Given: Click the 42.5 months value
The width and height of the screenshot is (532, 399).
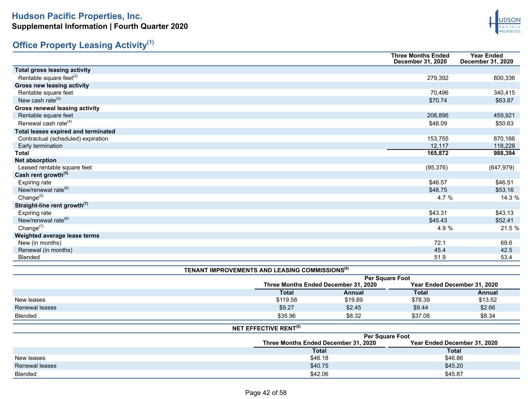Looking at the screenshot, I should pyautogui.click(x=506, y=250).
